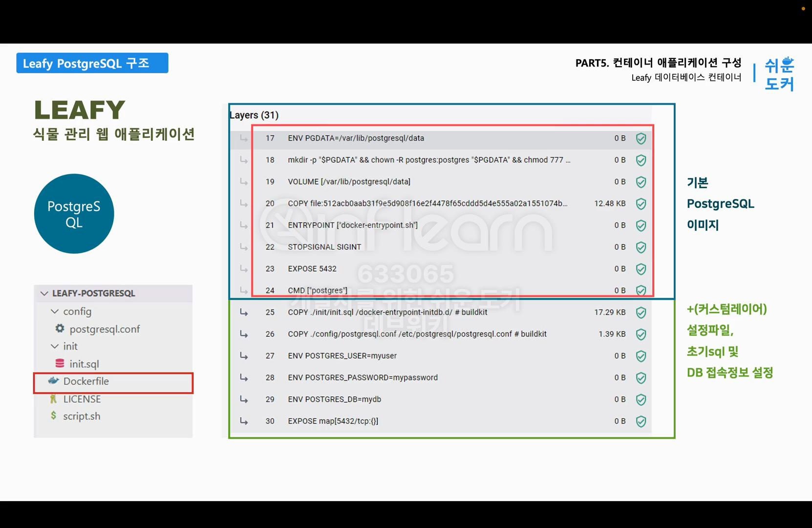The height and width of the screenshot is (528, 812).
Task: Click the shield check icon for layer 17
Action: [x=641, y=139]
